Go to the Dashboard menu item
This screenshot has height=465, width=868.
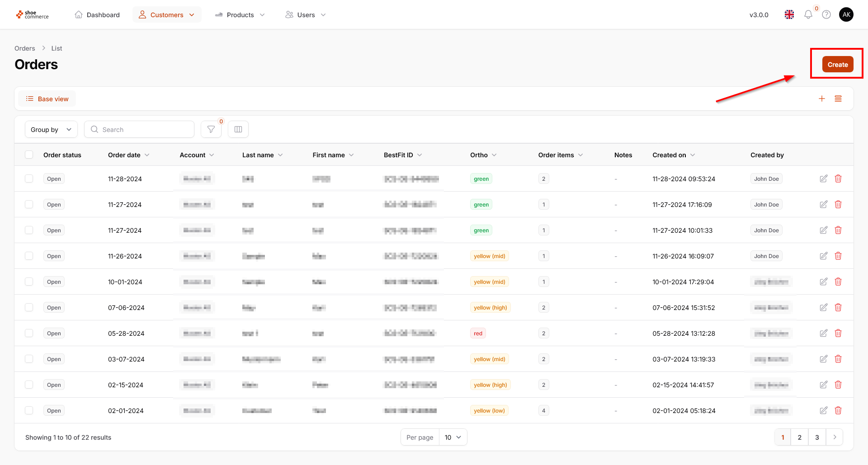coord(97,15)
